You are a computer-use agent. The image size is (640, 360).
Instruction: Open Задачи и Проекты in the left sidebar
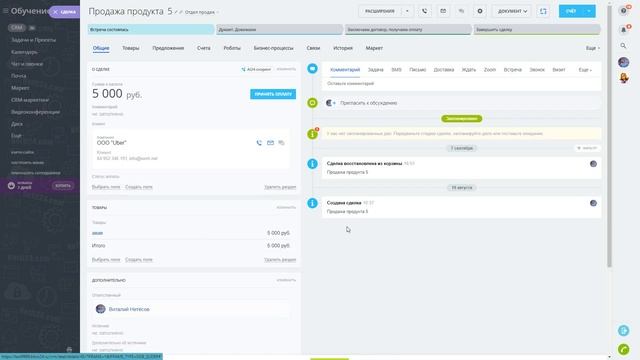[33, 40]
